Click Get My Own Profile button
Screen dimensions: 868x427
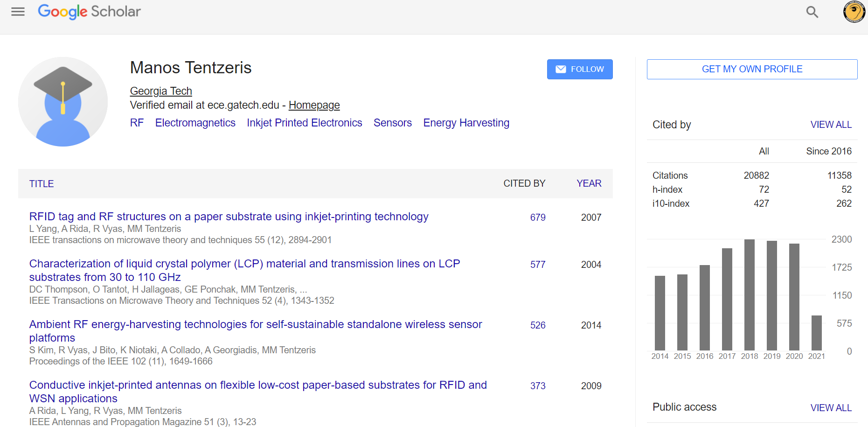[751, 69]
